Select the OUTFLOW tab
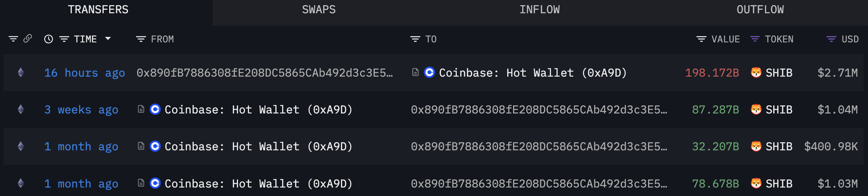The width and height of the screenshot is (868, 196). [x=760, y=10]
